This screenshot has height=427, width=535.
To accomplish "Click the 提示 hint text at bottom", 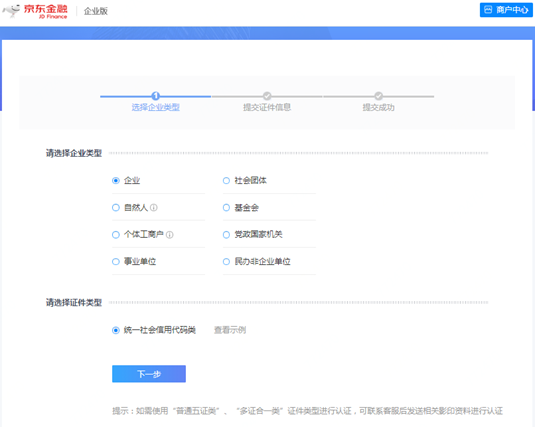I will pos(307,411).
